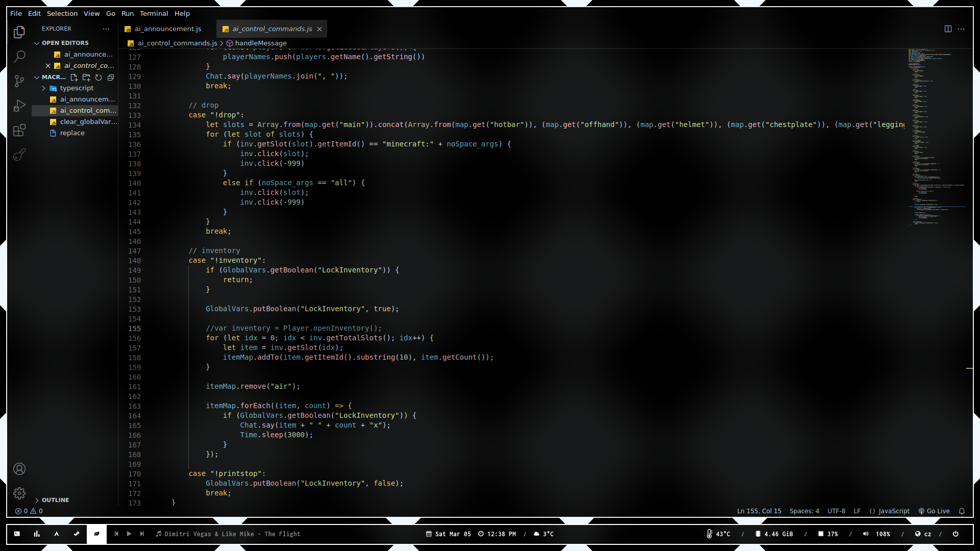Image resolution: width=980 pixels, height=551 pixels.
Task: Toggle Go Live server
Action: tap(934, 511)
